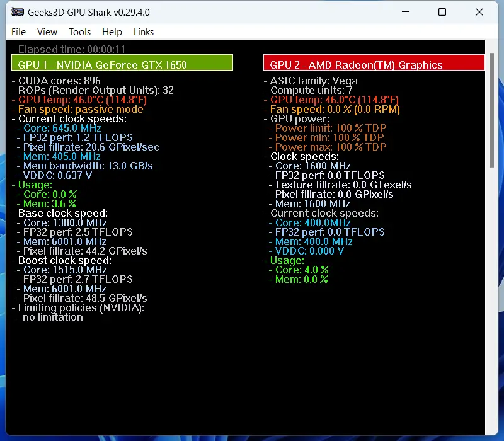504x441 pixels.
Task: Select the GPU 2 AMD Radeon(TM) Graphics header
Action: click(374, 62)
